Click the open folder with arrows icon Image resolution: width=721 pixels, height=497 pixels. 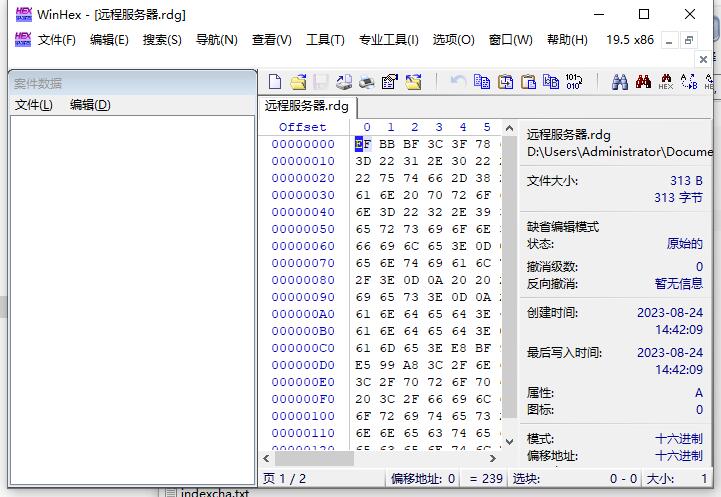click(413, 82)
